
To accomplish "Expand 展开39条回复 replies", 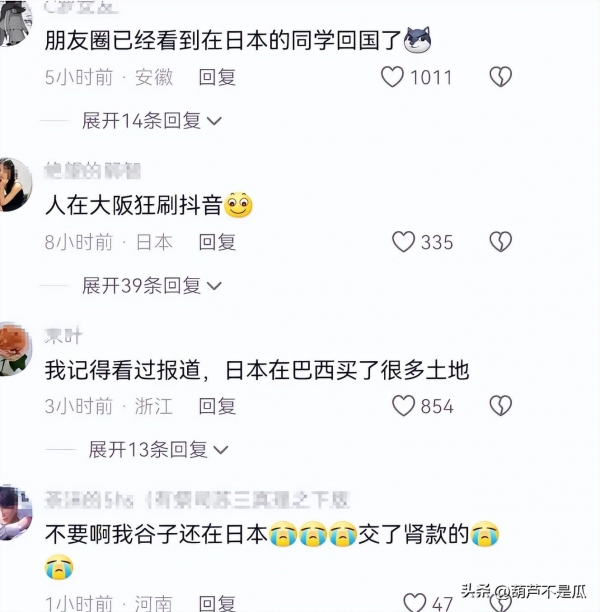I will click(151, 286).
